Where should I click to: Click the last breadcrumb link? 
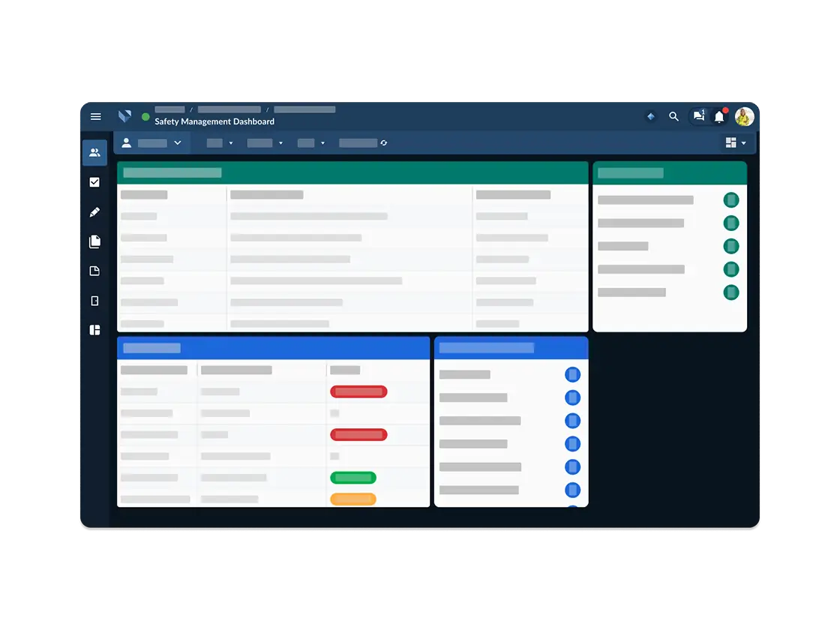click(x=304, y=109)
